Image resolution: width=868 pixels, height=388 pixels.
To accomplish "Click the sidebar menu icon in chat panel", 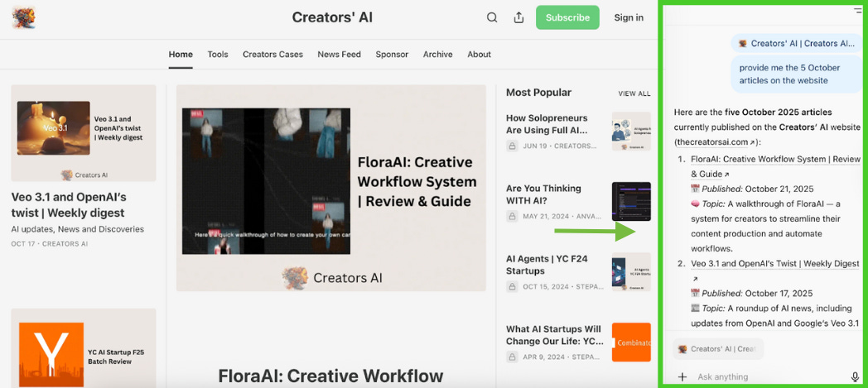I will (858, 10).
